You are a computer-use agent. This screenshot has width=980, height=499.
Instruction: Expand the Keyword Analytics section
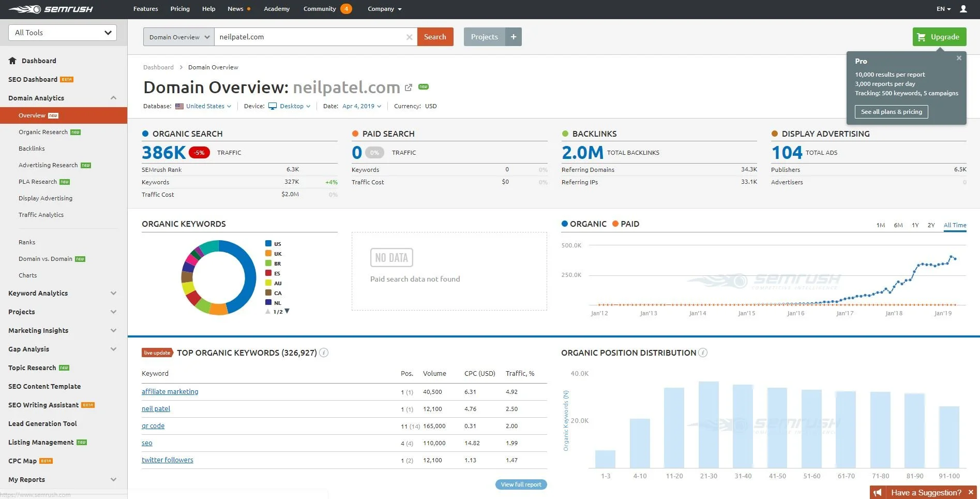click(x=113, y=293)
